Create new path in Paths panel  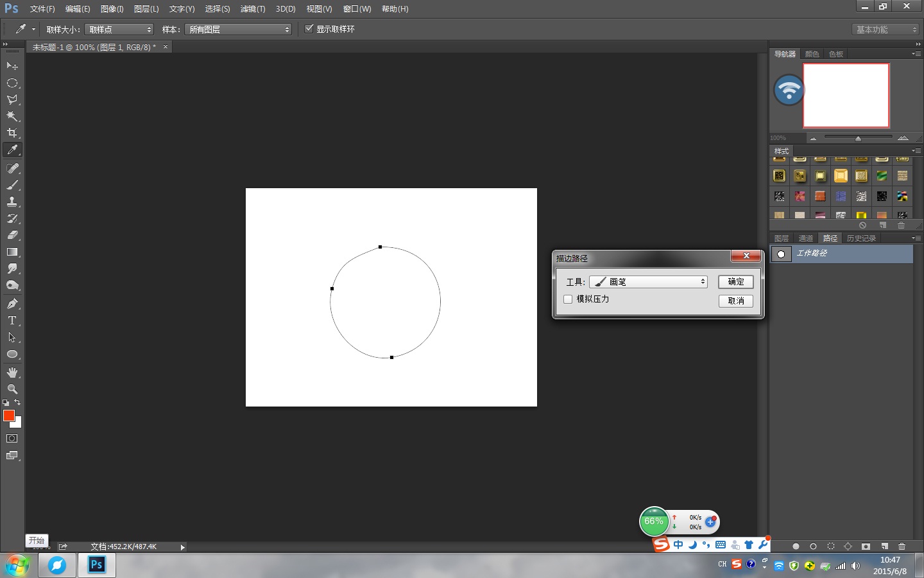pyautogui.click(x=884, y=547)
